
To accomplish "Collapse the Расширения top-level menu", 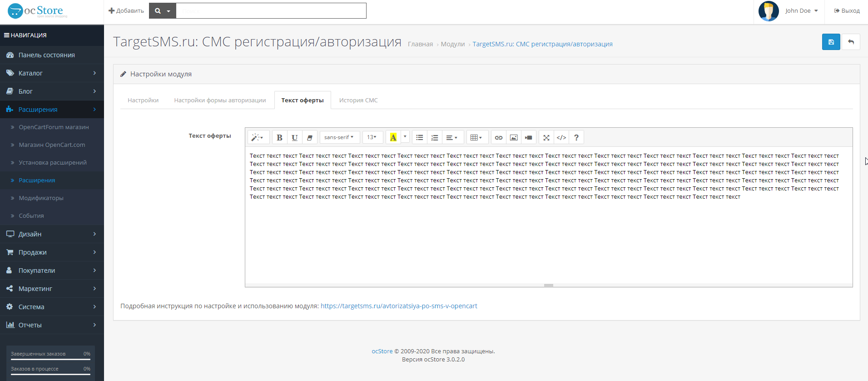I will point(52,110).
